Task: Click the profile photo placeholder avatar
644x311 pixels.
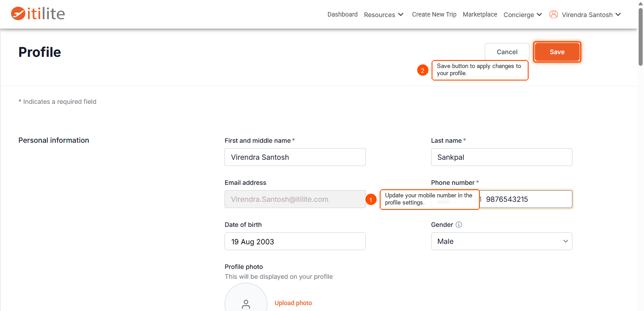Action: click(x=246, y=297)
